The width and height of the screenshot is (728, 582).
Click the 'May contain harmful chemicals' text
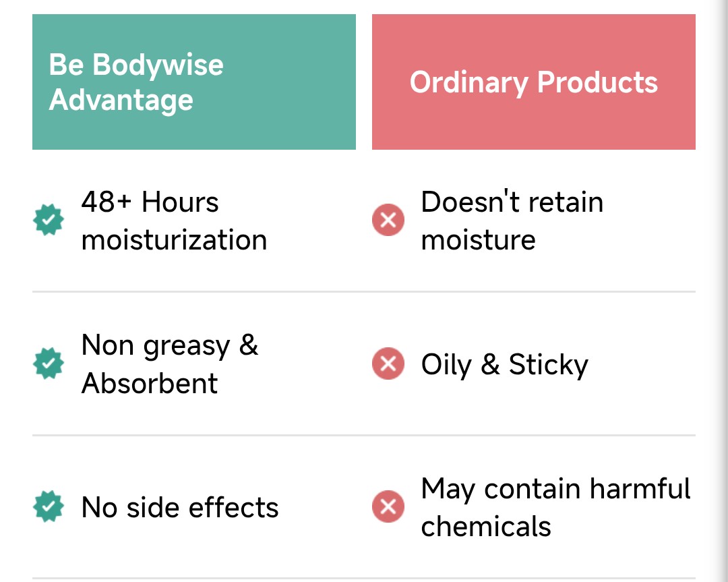[555, 507]
